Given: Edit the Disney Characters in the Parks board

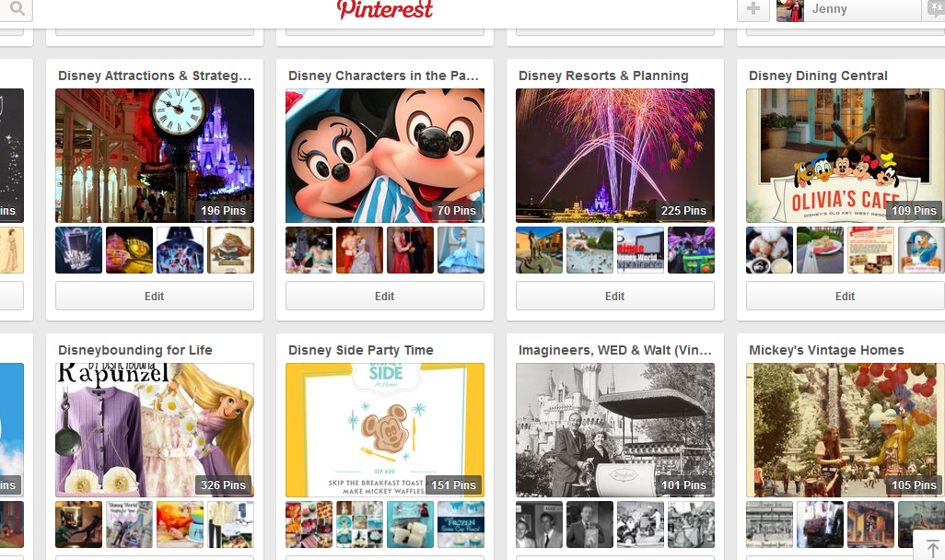Looking at the screenshot, I should point(384,296).
